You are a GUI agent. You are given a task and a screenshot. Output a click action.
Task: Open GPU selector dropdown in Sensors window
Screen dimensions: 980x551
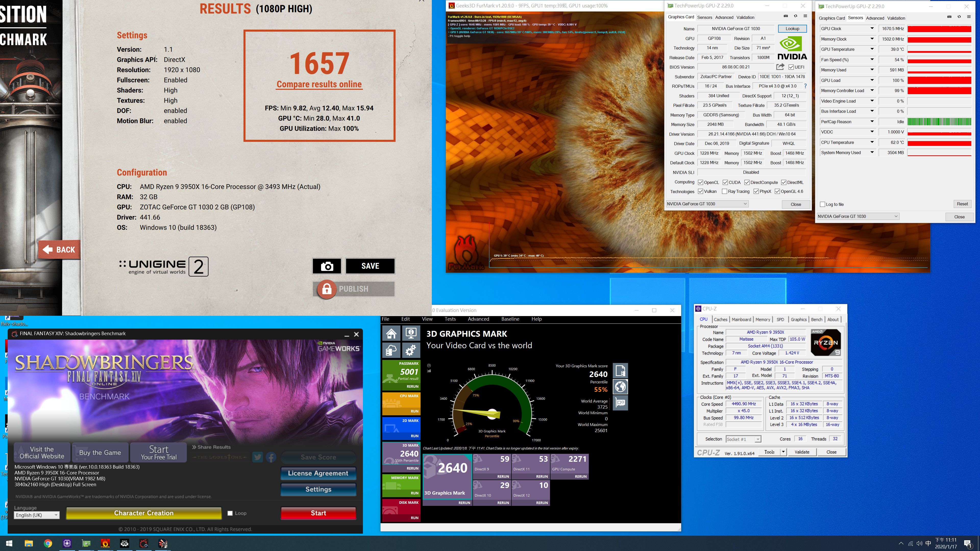click(858, 216)
